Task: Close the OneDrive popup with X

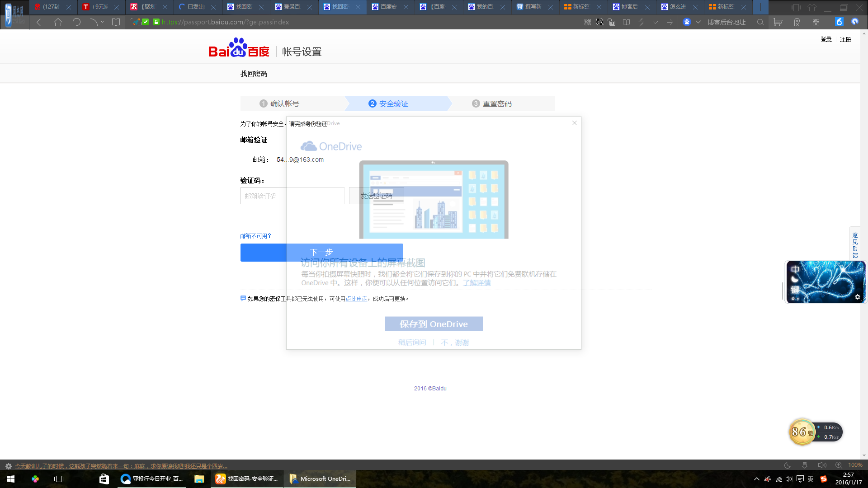Action: 574,123
